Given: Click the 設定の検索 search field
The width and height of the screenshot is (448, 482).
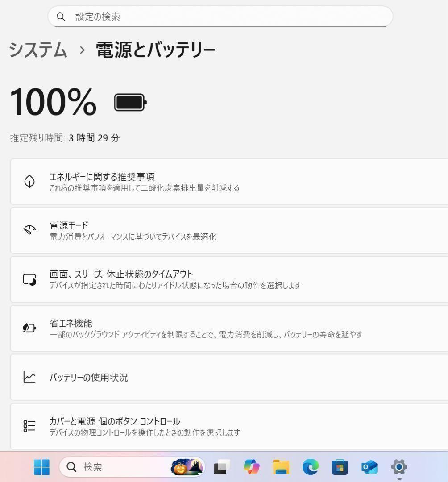Looking at the screenshot, I should click(220, 17).
